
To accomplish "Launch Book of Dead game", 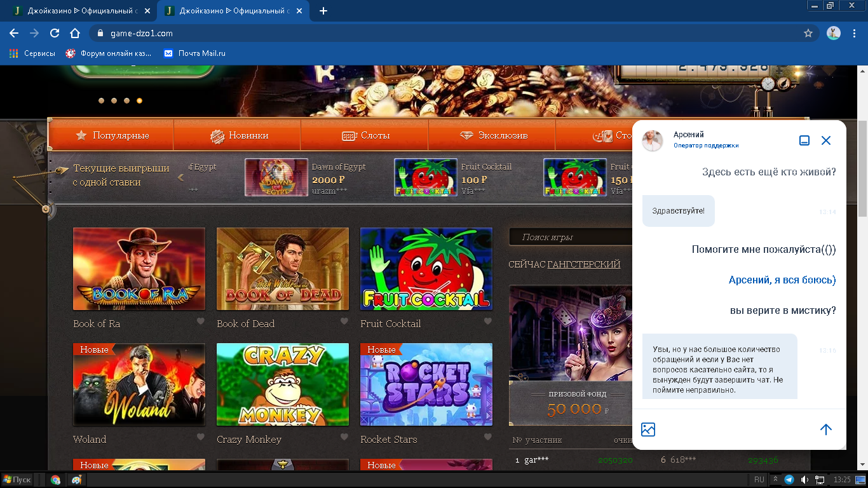I will 283,269.
